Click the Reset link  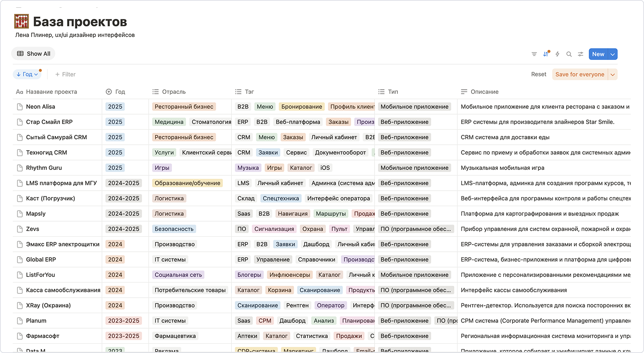(538, 74)
